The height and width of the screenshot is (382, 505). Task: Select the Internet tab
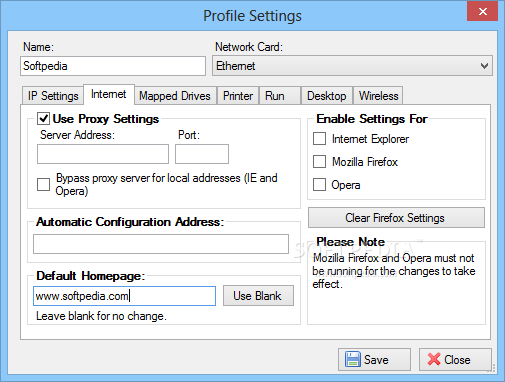pyautogui.click(x=109, y=94)
